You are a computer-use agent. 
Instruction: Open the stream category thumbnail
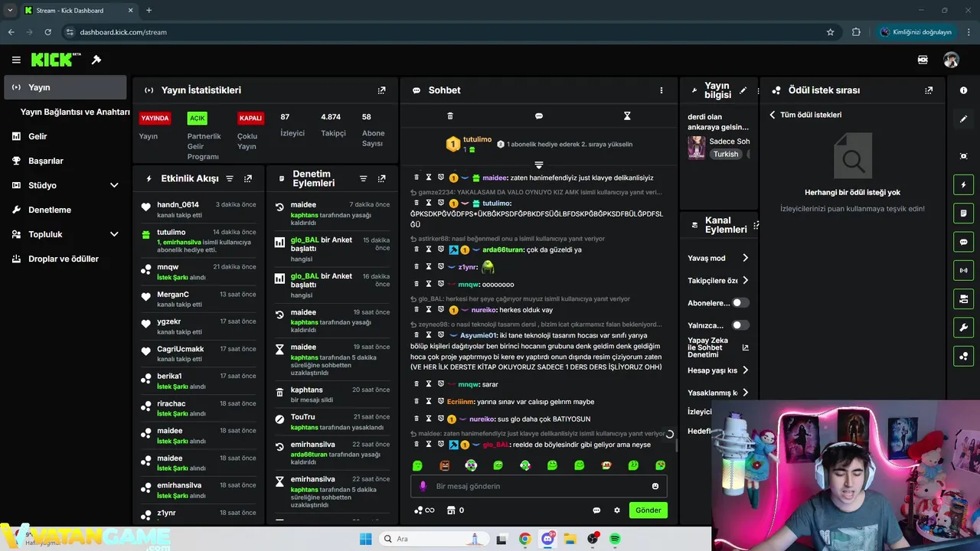pyautogui.click(x=696, y=147)
